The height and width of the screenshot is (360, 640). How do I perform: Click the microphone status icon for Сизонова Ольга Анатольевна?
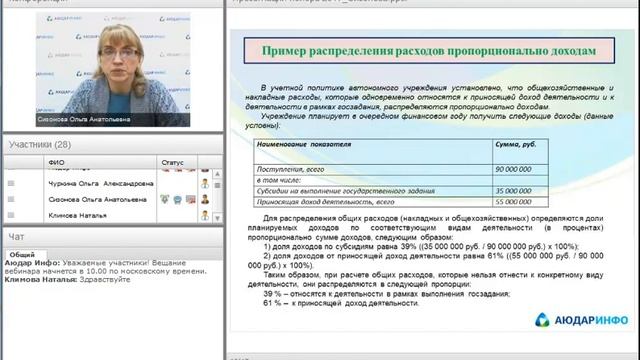[x=164, y=199]
